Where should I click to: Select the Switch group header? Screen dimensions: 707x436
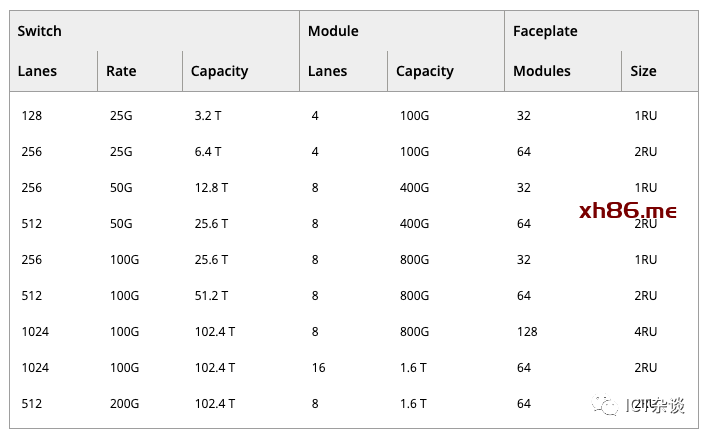pos(40,31)
